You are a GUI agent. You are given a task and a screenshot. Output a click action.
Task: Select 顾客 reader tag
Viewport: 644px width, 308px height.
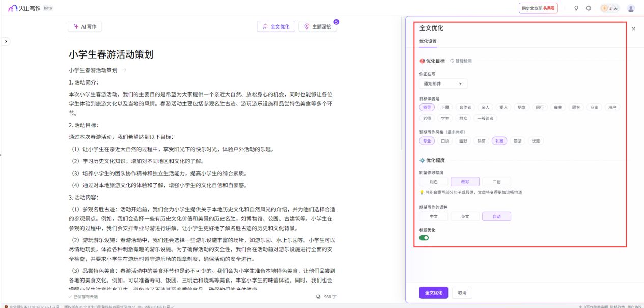[x=576, y=107]
